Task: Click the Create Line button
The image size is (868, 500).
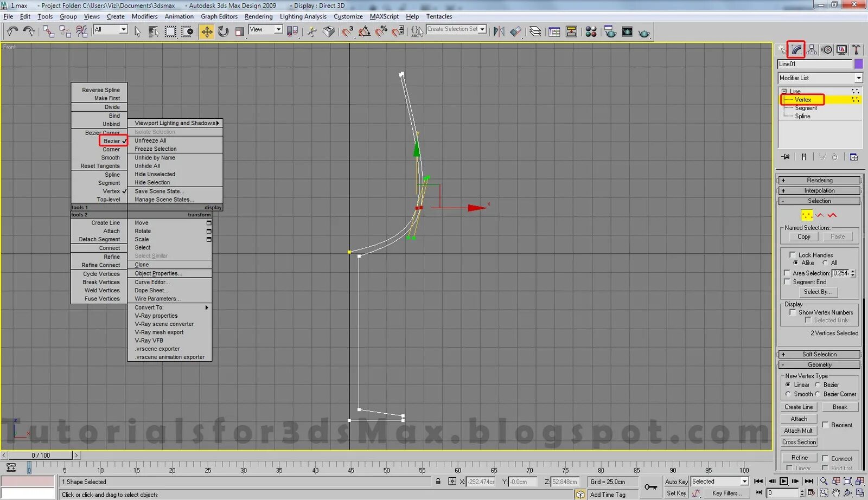Action: tap(799, 407)
